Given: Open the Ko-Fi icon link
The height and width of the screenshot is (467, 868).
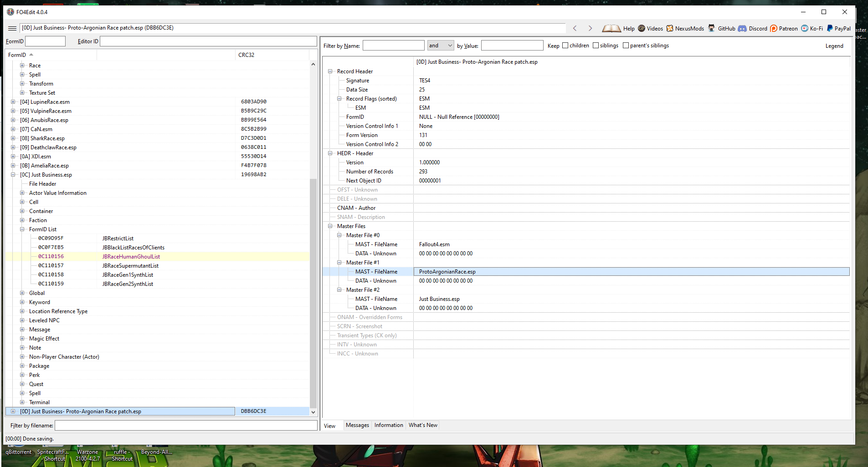Looking at the screenshot, I should [x=805, y=28].
